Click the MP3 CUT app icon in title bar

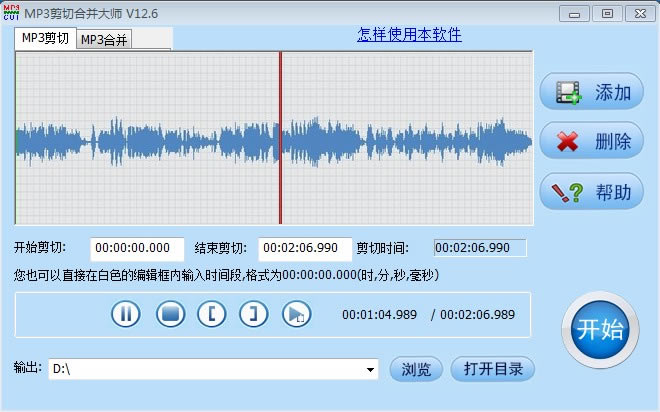tap(11, 13)
